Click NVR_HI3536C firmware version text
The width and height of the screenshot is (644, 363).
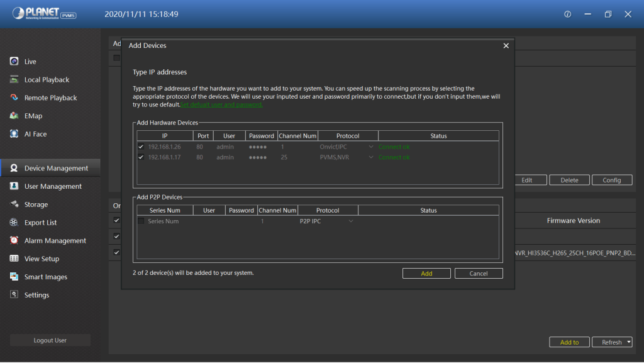(575, 253)
